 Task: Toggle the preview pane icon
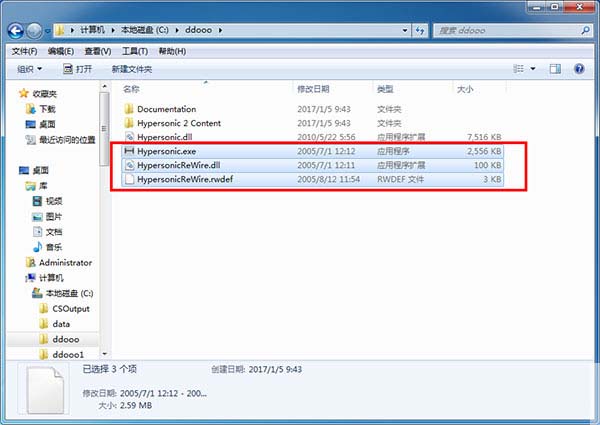pos(556,69)
